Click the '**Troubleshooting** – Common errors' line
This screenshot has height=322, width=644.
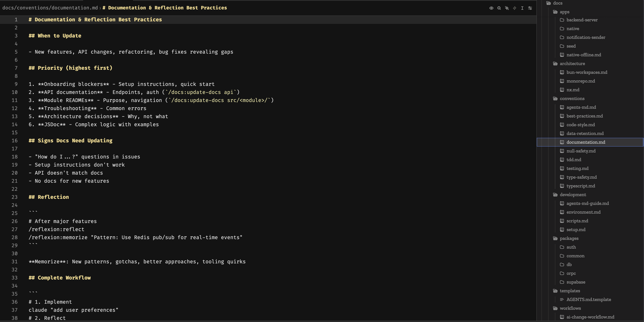[x=88, y=108]
